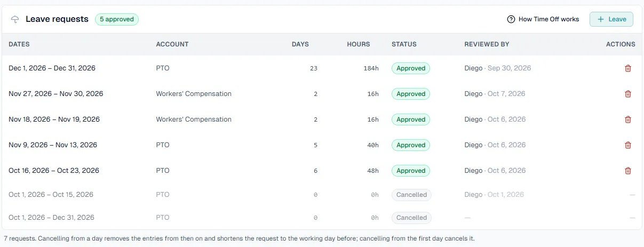Click Workers' Compensation in Nov 27 row
Viewport: 644px width, 247px height.
pos(194,94)
